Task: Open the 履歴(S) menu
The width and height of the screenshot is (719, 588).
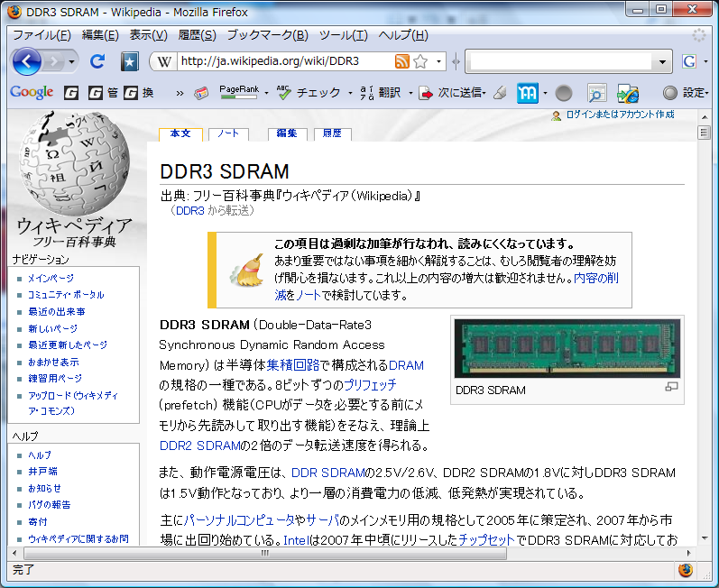Action: point(198,35)
